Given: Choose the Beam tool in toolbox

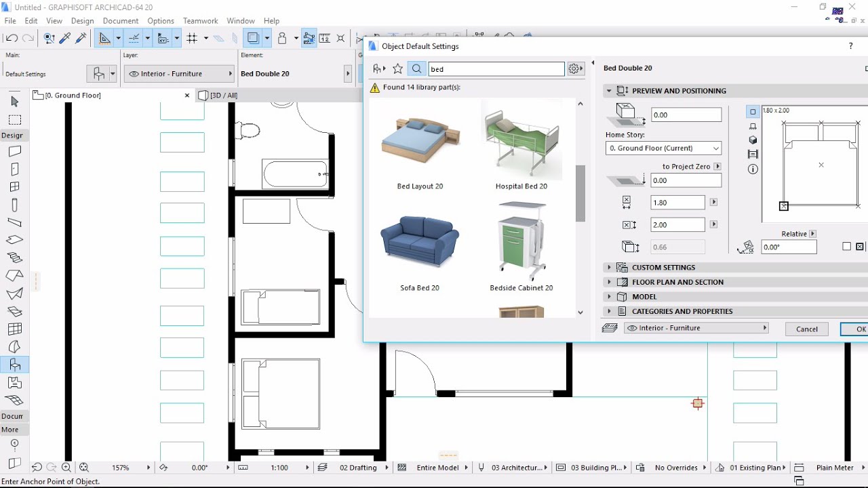Looking at the screenshot, I should (14, 222).
